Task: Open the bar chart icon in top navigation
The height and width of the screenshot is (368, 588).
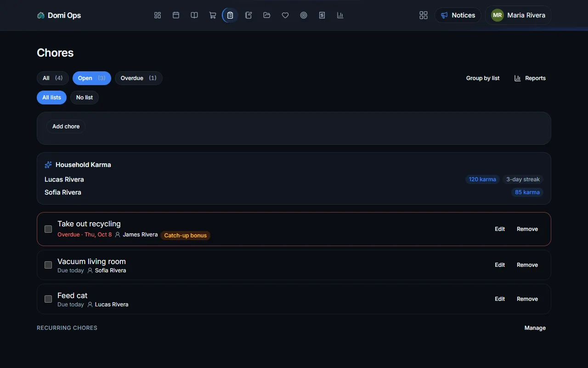Action: tap(340, 15)
